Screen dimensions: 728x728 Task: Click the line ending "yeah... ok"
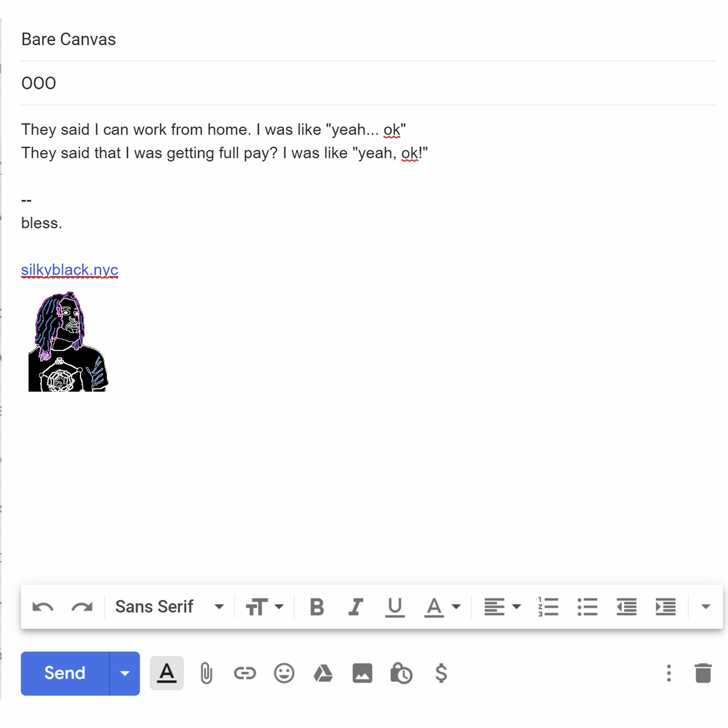pyautogui.click(x=214, y=130)
